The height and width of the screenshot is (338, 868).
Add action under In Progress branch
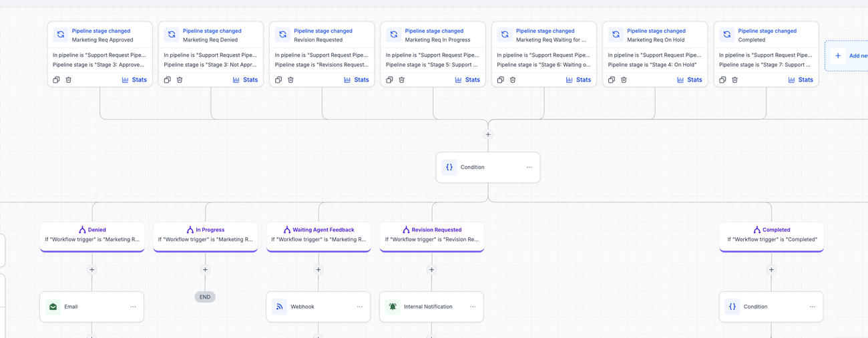coord(205,270)
